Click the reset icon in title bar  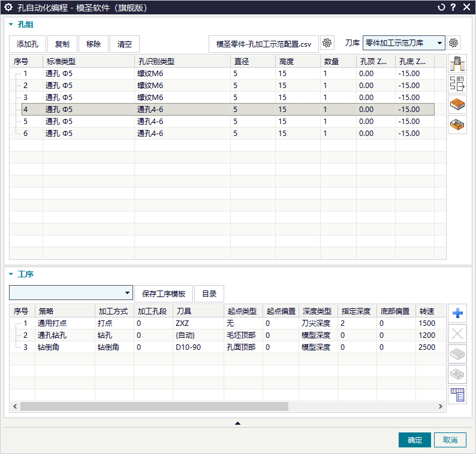(x=441, y=7)
